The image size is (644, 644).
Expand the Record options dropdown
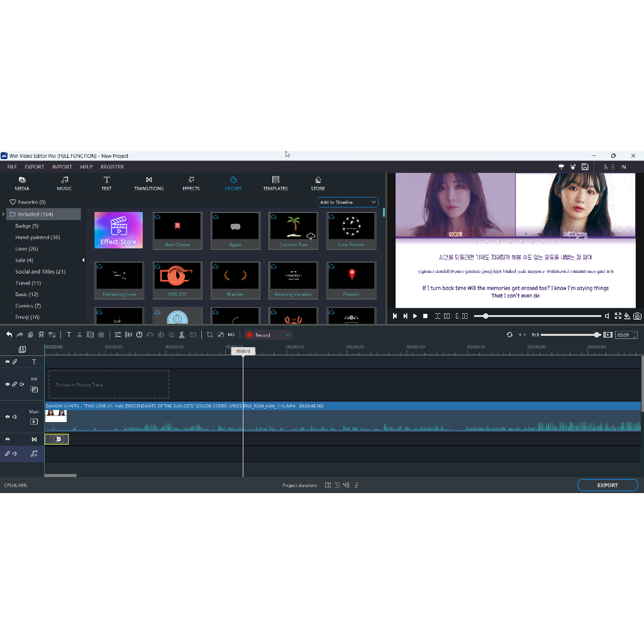(287, 335)
